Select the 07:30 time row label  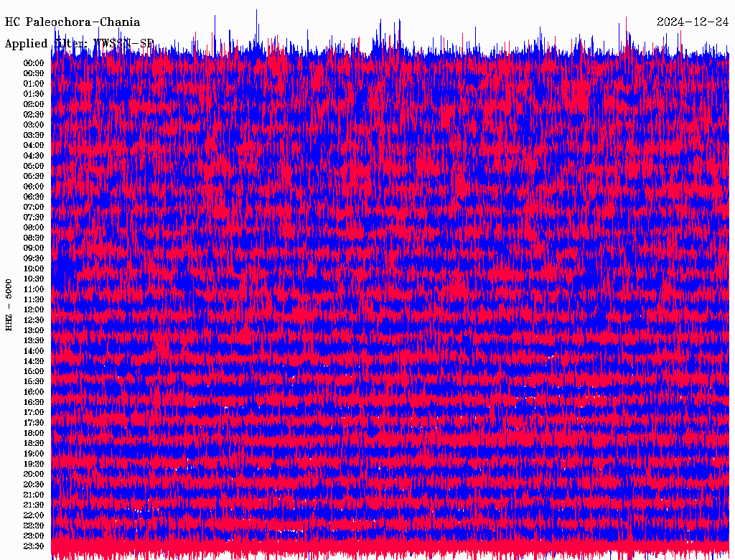(34, 218)
